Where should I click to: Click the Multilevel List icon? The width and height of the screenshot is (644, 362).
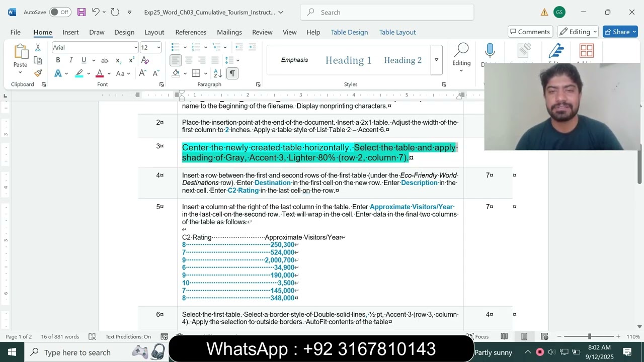click(217, 47)
